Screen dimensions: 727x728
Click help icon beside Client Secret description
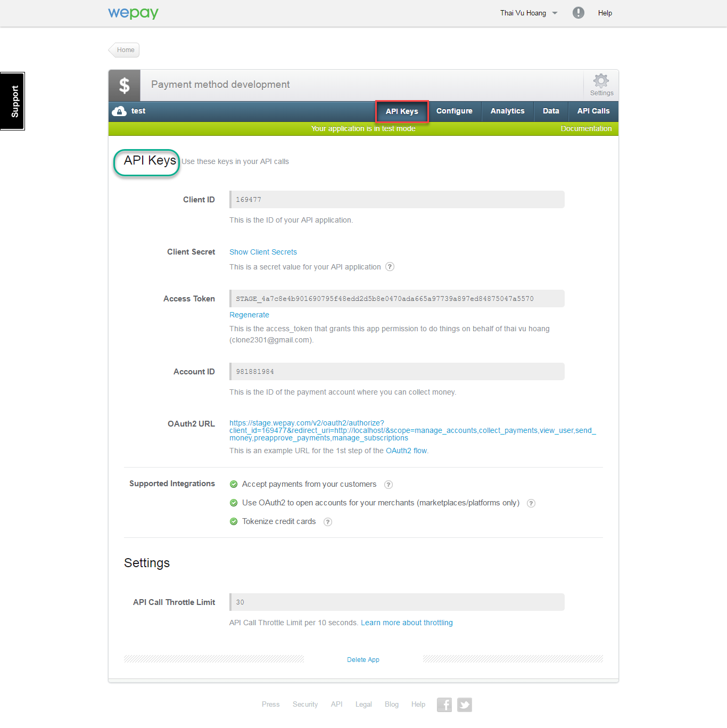[x=390, y=267]
